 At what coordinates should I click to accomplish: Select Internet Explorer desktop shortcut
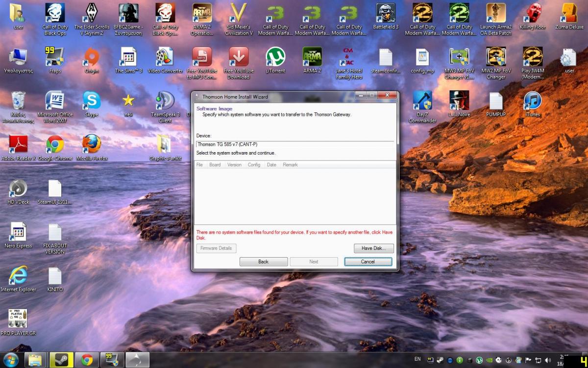[18, 279]
